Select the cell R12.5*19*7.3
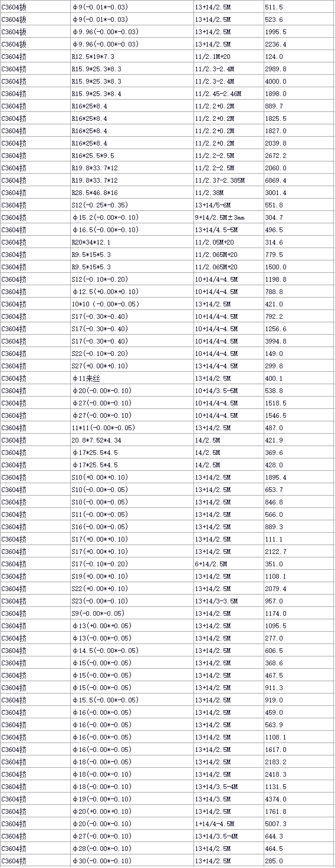Image resolution: width=335 pixels, height=868 pixels. pos(131,57)
